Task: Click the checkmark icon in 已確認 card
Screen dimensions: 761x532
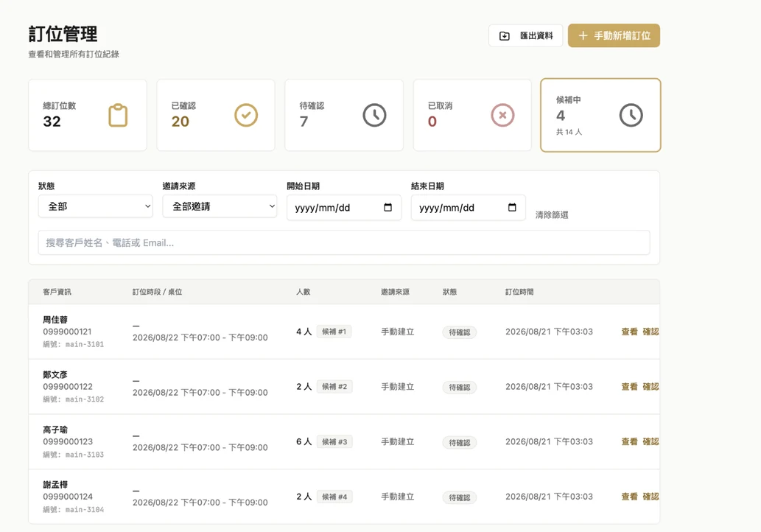Action: pyautogui.click(x=246, y=116)
